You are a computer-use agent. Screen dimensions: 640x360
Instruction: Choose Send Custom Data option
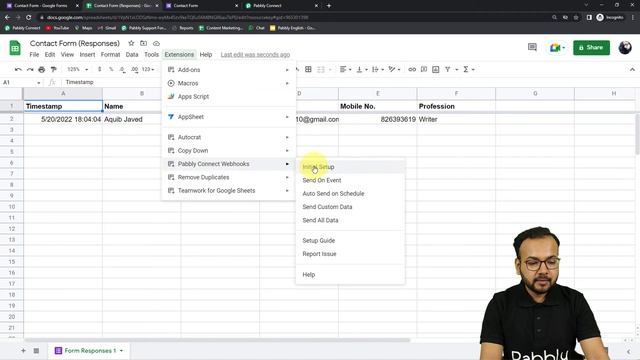tap(350, 207)
